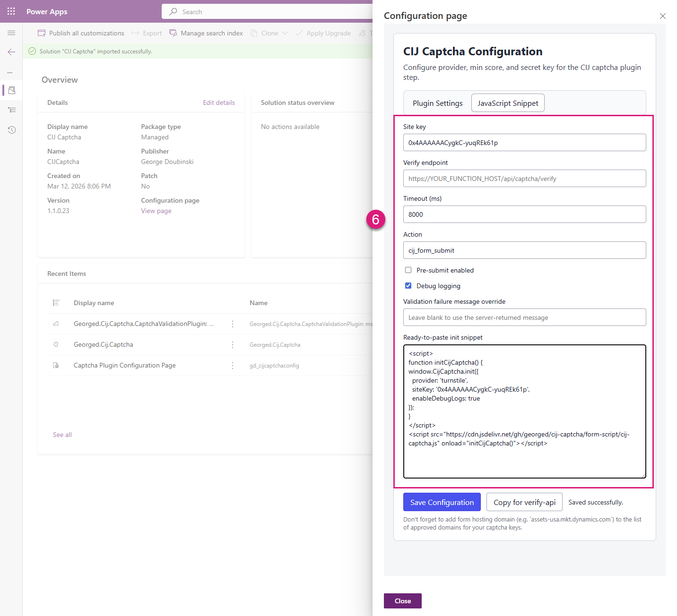Open the Georged.Cij.Captcha.CaptchaValidationPlugin item
Viewport: 677px width, 616px height.
[x=144, y=324]
